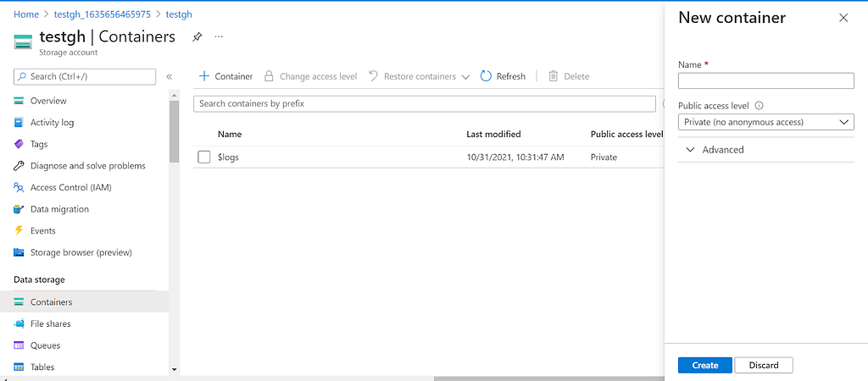868x381 pixels.
Task: Click the storage account icon beside testgh title
Action: [x=23, y=41]
